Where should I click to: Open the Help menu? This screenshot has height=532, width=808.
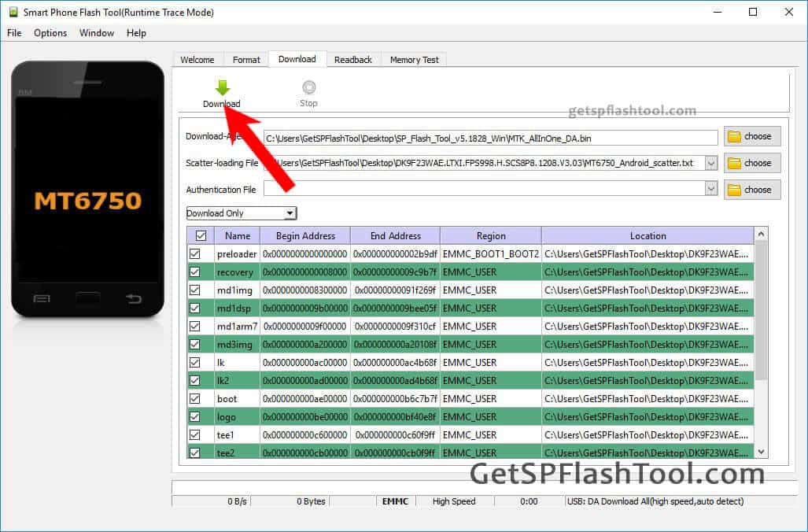tap(137, 33)
